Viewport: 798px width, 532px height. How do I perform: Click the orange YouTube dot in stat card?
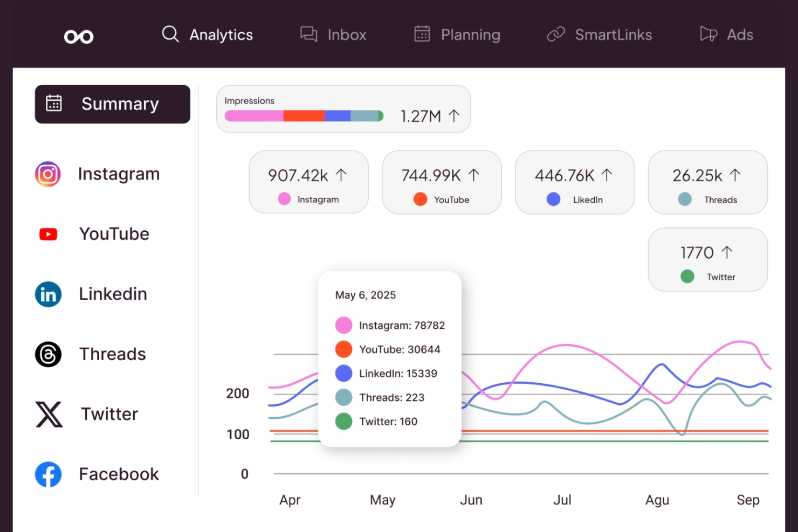421,199
